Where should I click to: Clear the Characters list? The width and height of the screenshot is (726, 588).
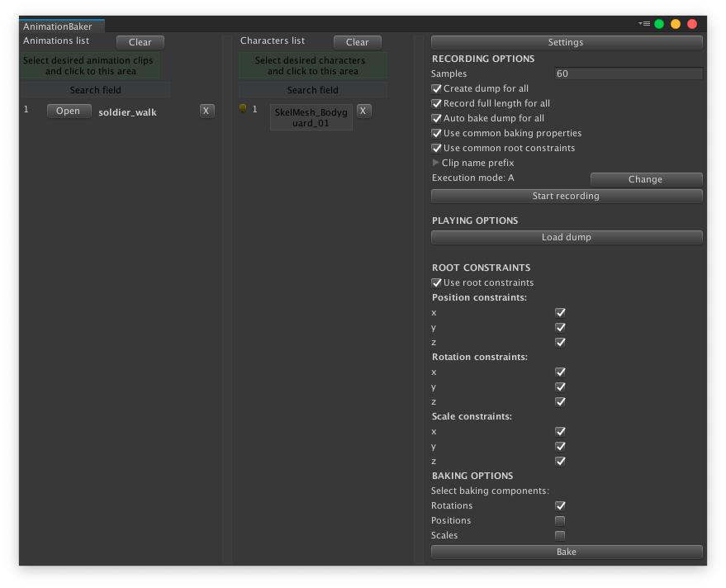[358, 42]
